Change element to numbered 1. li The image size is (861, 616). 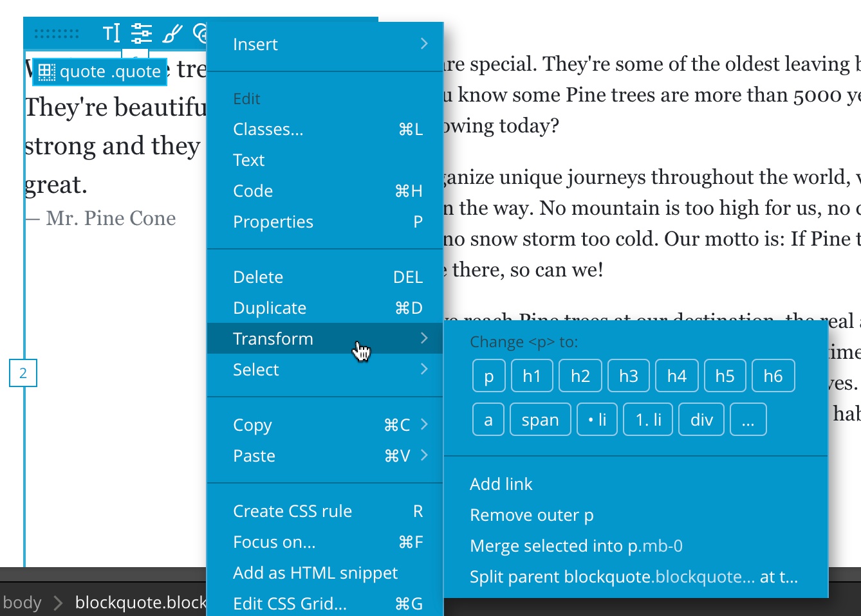649,420
